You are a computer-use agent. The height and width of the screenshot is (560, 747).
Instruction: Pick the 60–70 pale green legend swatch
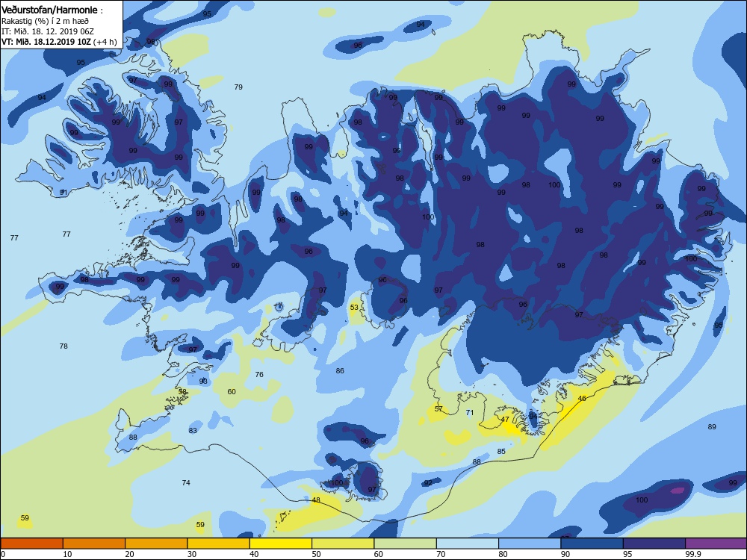[406, 544]
